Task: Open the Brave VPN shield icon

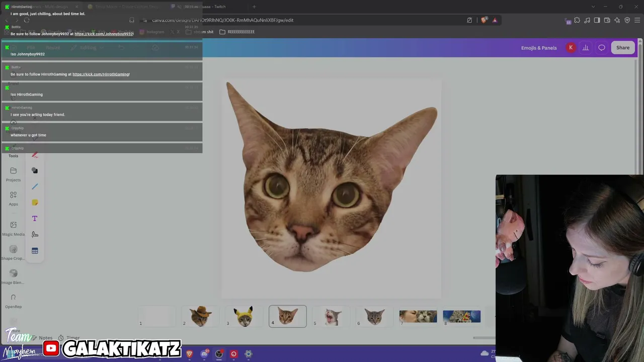Action: click(x=627, y=20)
